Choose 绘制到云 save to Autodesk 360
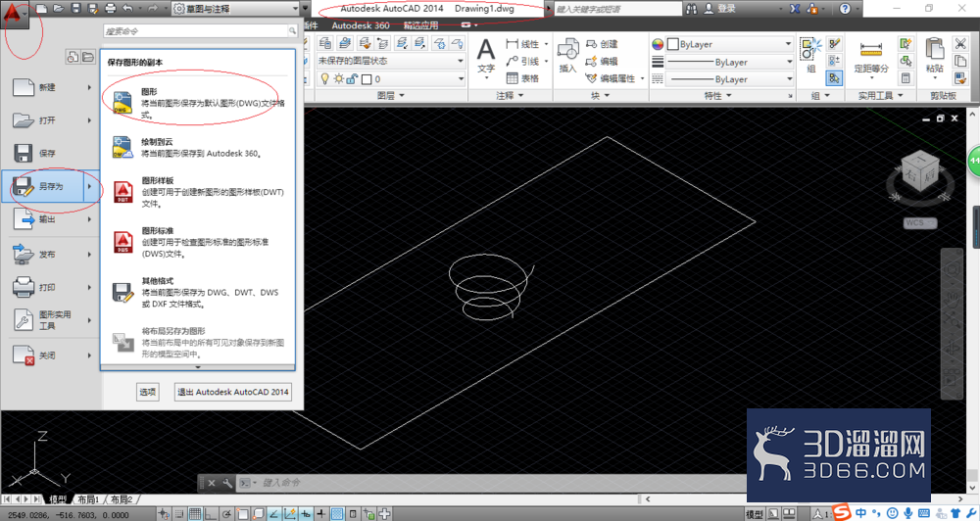This screenshot has height=521, width=980. click(x=198, y=148)
